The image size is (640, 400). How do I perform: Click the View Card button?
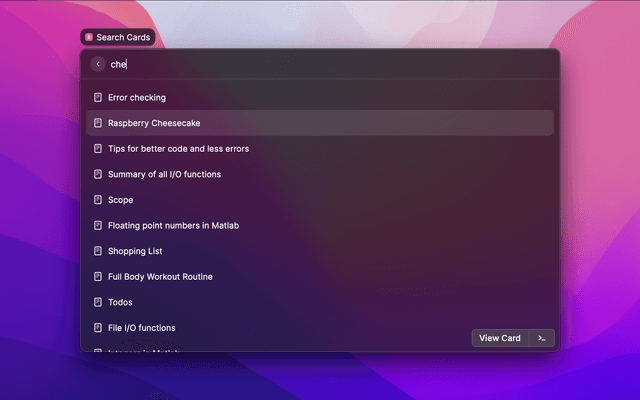[x=500, y=338]
